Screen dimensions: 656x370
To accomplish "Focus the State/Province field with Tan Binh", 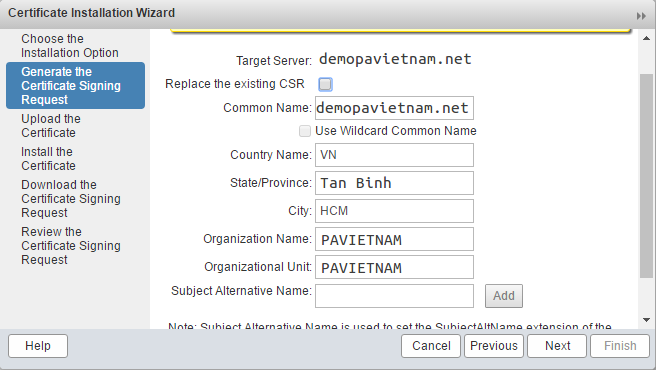I will [394, 183].
